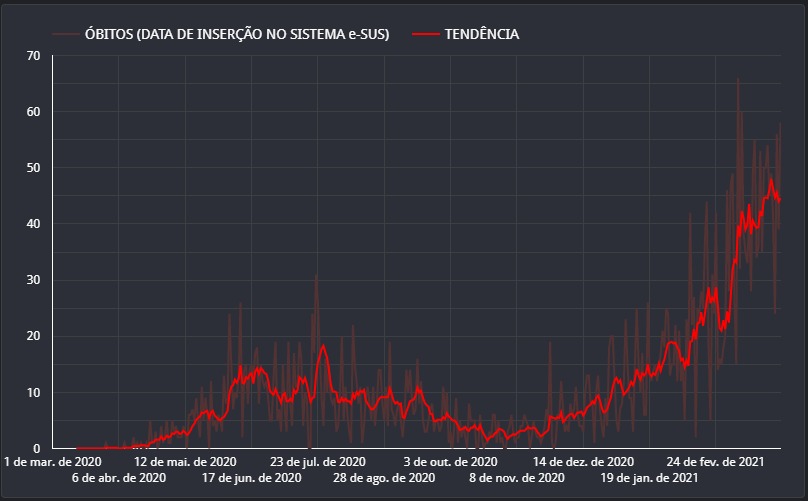Viewport: 808px width, 501px height.
Task: Click the '28 de ago. de 2020' date label
Action: (384, 479)
